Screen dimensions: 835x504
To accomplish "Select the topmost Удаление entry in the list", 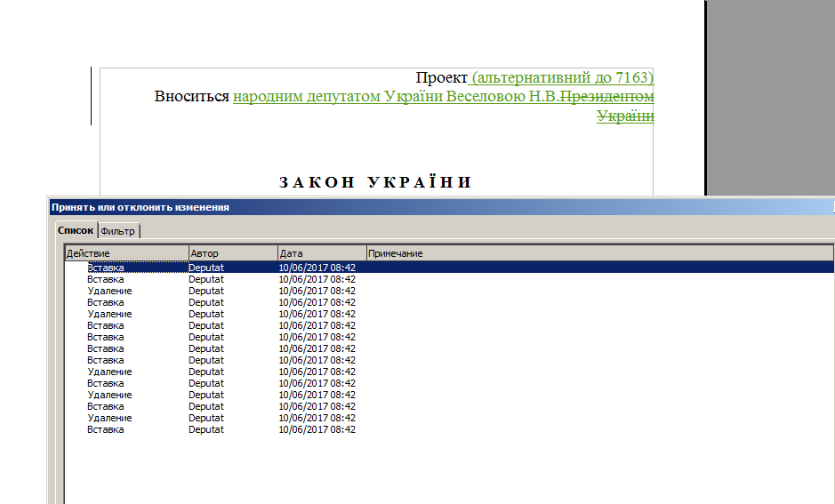I will [x=109, y=292].
